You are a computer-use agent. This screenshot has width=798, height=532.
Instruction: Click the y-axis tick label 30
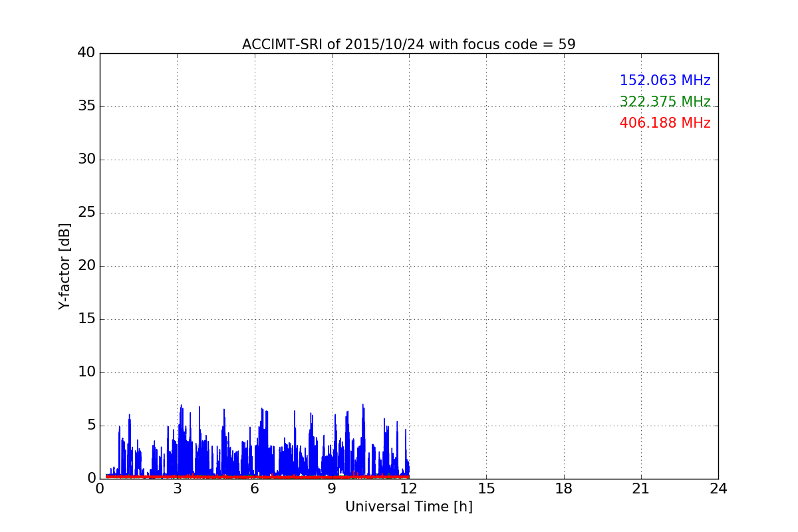tap(86, 159)
